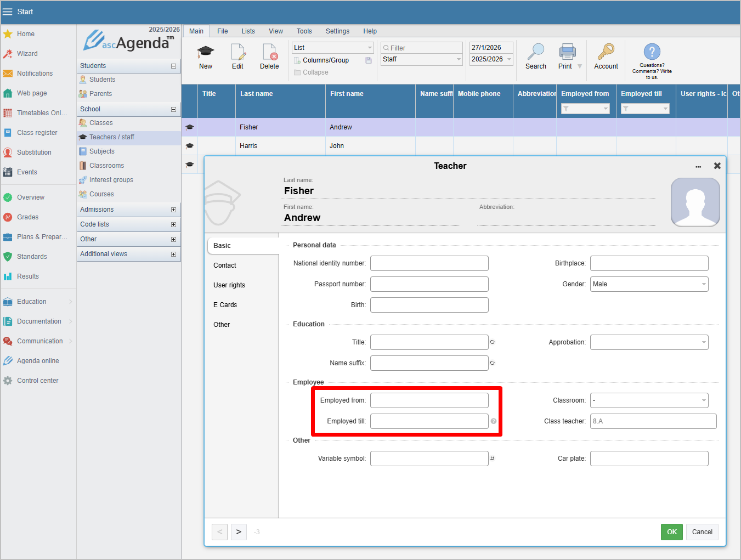Expand the Code lists section

173,224
